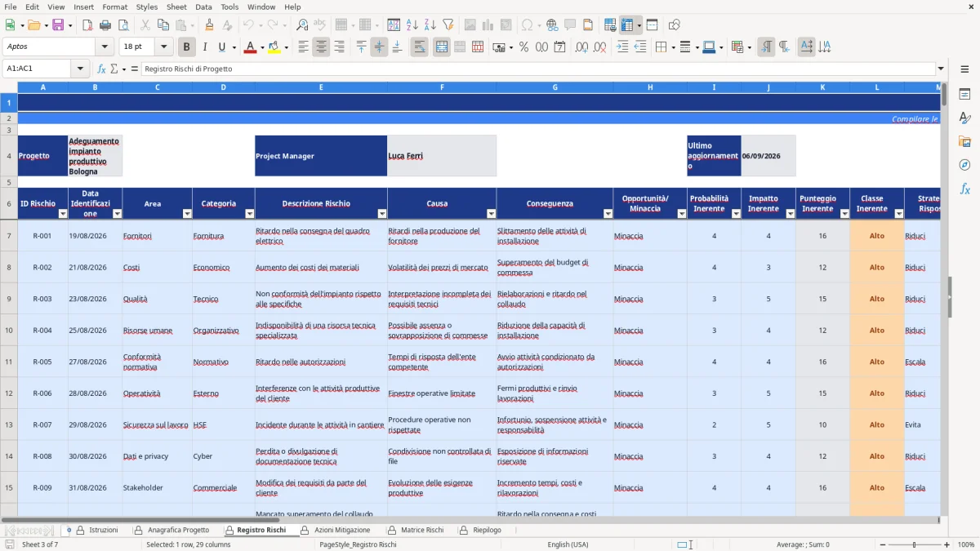The width and height of the screenshot is (980, 551).
Task: Click the AutoFilter funnel icon
Action: pyautogui.click(x=448, y=25)
